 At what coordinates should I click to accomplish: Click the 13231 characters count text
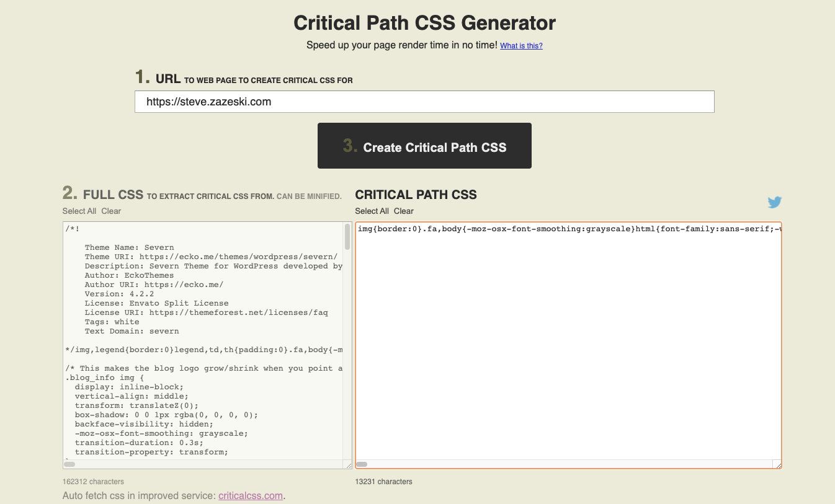click(383, 482)
